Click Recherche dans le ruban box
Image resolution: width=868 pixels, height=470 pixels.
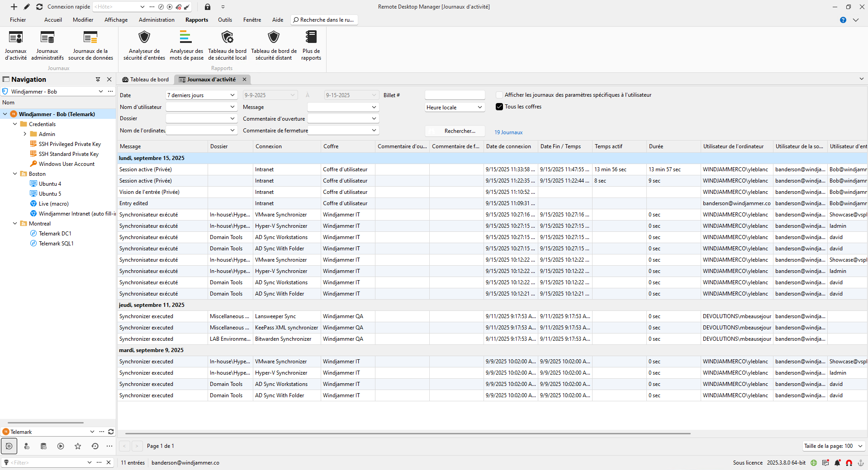[x=324, y=20]
